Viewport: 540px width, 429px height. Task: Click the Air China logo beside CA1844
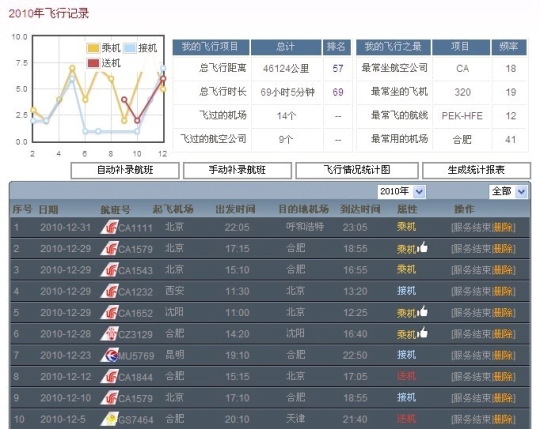[109, 377]
